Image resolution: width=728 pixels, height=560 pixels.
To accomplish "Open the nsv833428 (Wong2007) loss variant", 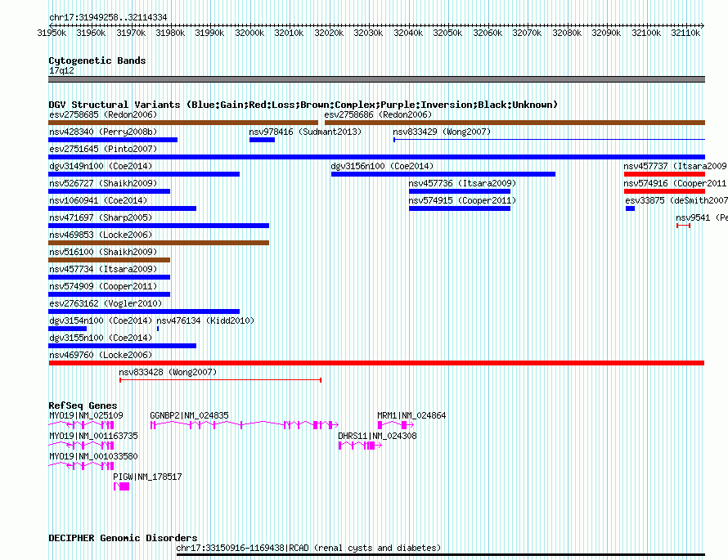I will pyautogui.click(x=221, y=380).
